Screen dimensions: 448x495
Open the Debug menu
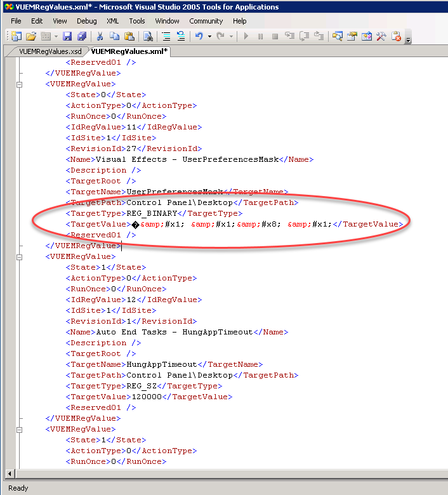pos(87,21)
